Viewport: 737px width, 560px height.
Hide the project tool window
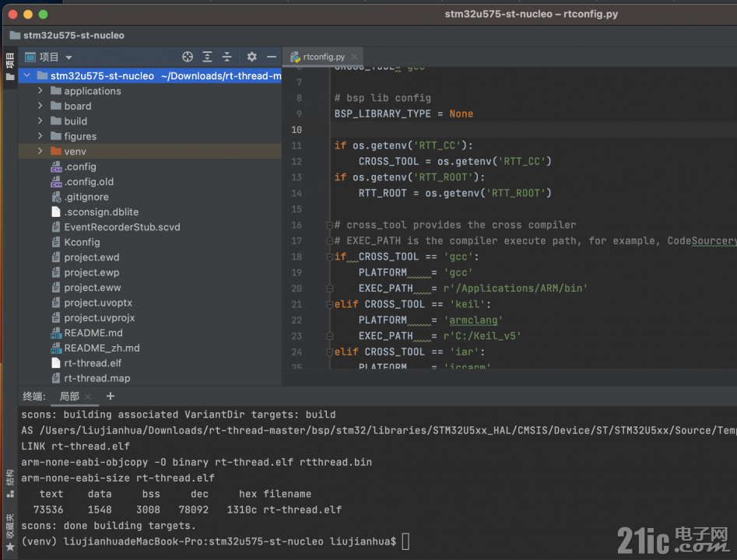(x=272, y=57)
